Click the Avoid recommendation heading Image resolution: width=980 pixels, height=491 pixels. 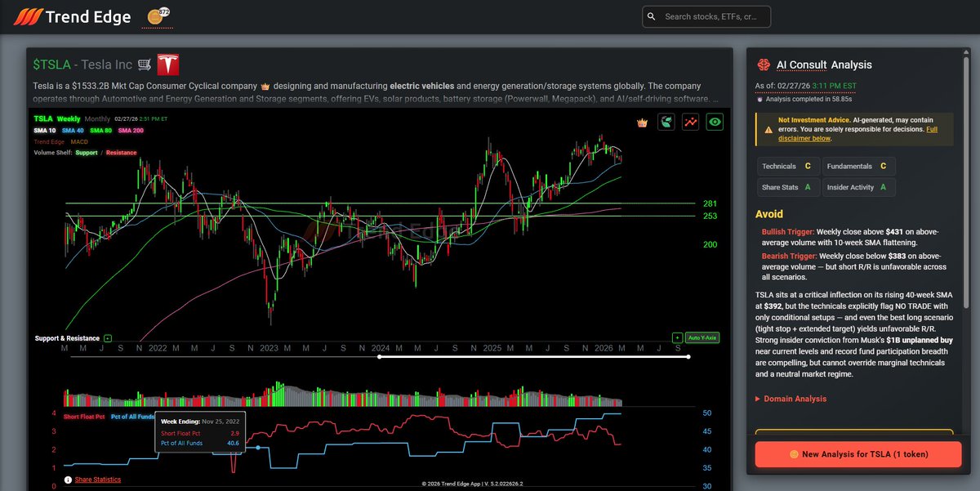[769, 214]
